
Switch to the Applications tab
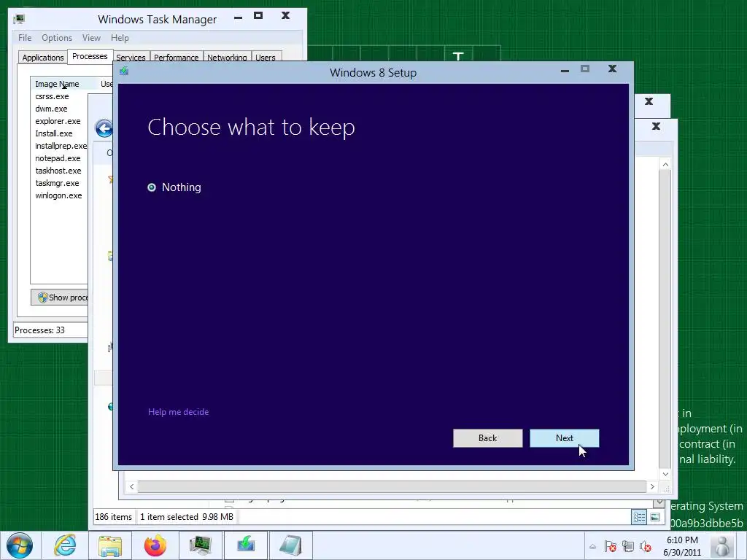(x=43, y=57)
